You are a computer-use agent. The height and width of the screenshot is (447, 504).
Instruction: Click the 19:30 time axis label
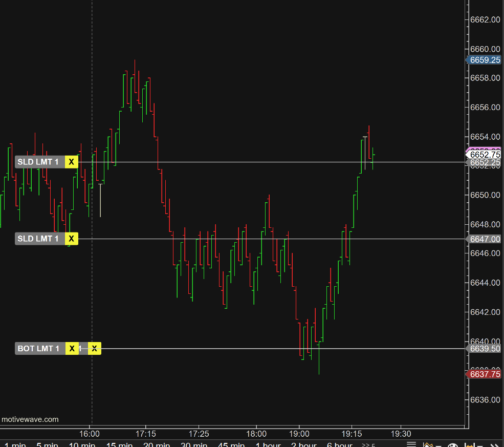(x=401, y=434)
